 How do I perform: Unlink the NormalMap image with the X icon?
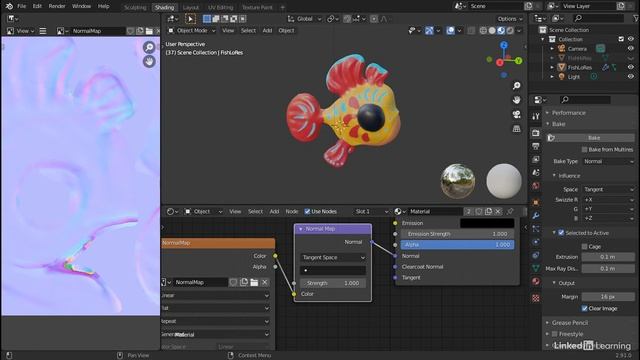[x=264, y=282]
